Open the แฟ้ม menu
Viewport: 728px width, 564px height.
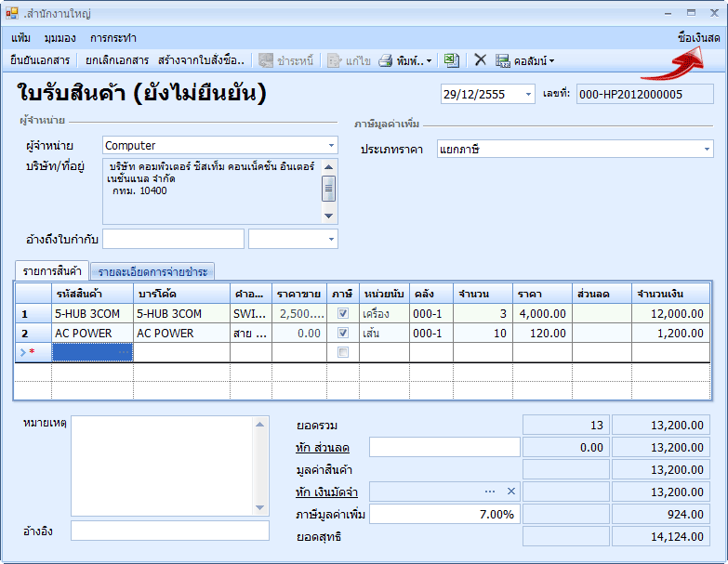21,38
